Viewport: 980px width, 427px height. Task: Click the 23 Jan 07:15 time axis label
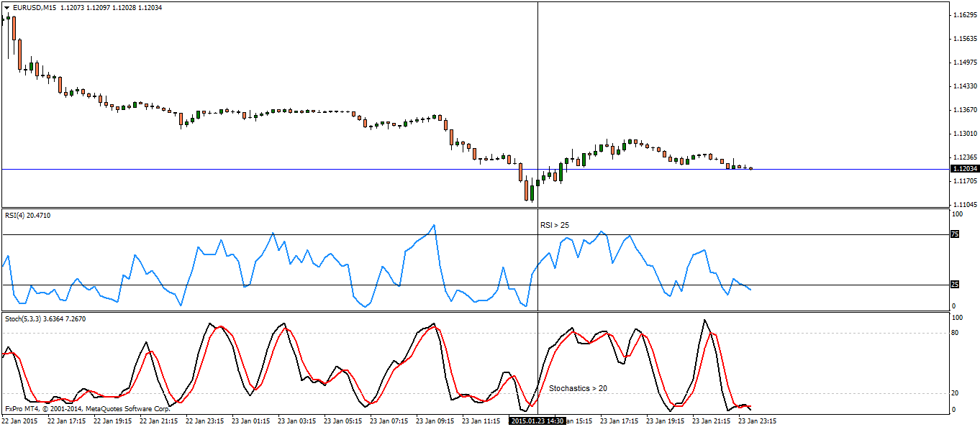[390, 421]
